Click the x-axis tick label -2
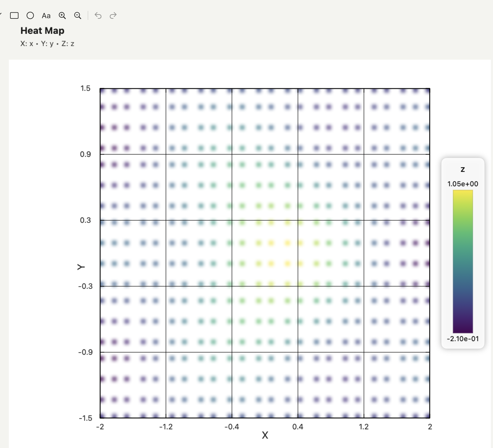This screenshot has width=493, height=448. tap(100, 427)
